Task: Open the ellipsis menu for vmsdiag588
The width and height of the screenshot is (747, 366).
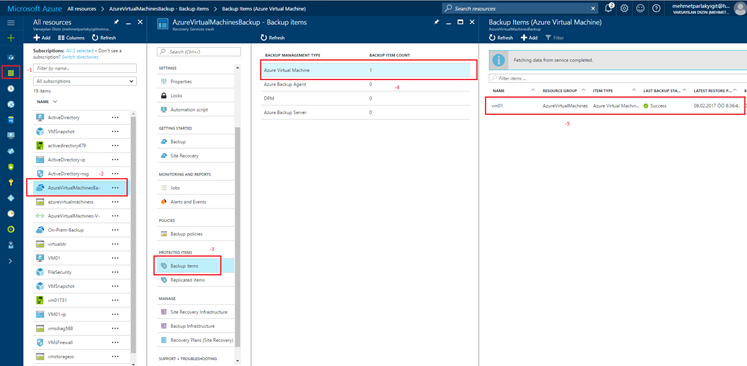Action: tap(115, 328)
